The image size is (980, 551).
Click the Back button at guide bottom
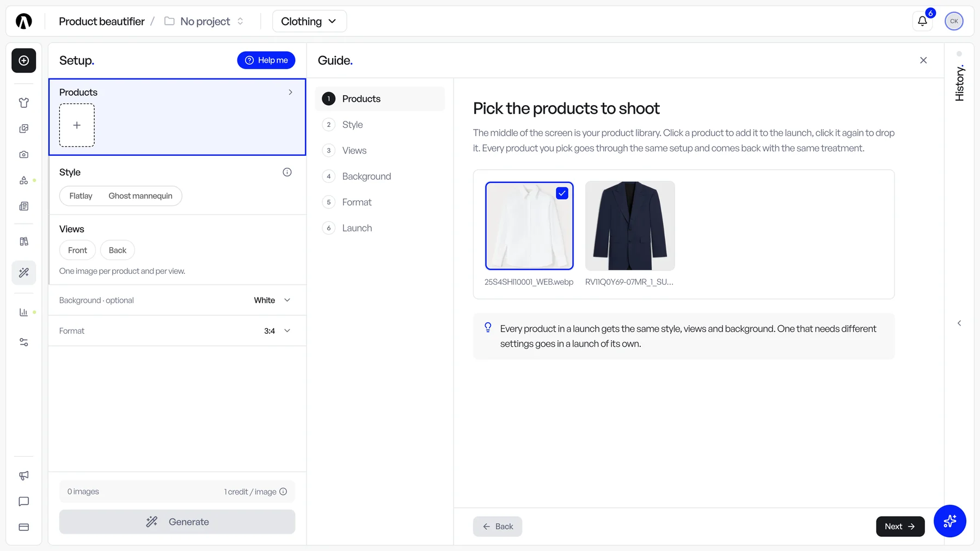tap(498, 526)
